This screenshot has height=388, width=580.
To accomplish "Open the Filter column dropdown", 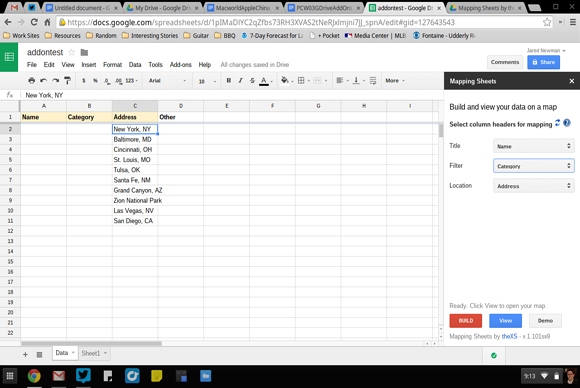I will pos(533,166).
